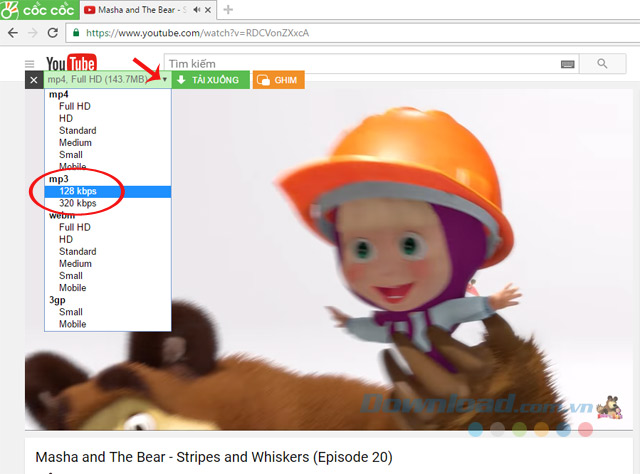Choose webm HD option
The image size is (640, 474).
pos(108,240)
